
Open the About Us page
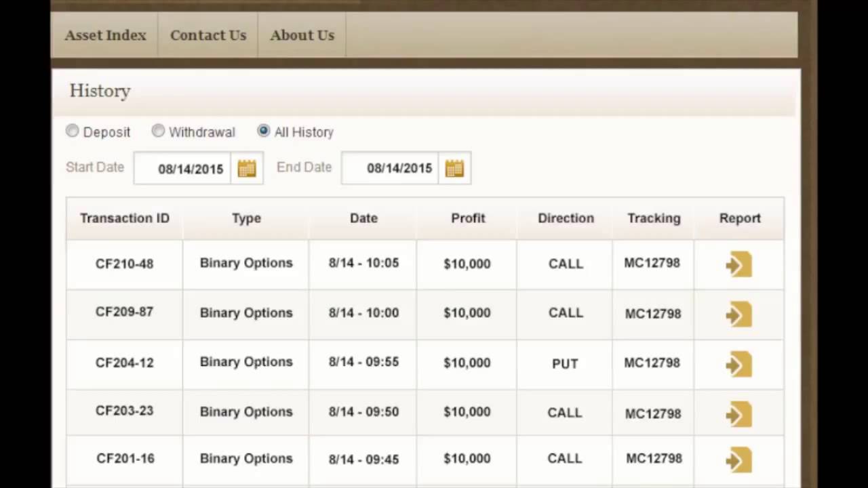[302, 35]
